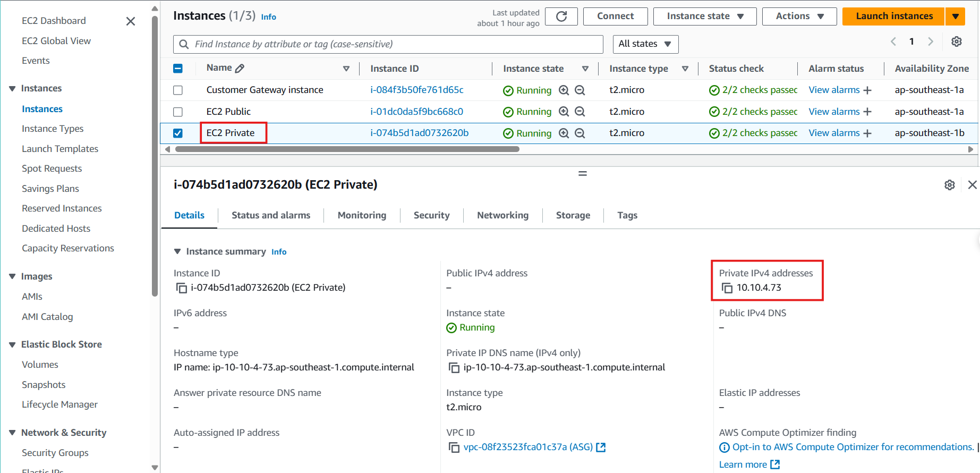This screenshot has width=980, height=473.
Task: Add alarm for EC2 Public instance
Action: [x=867, y=112]
